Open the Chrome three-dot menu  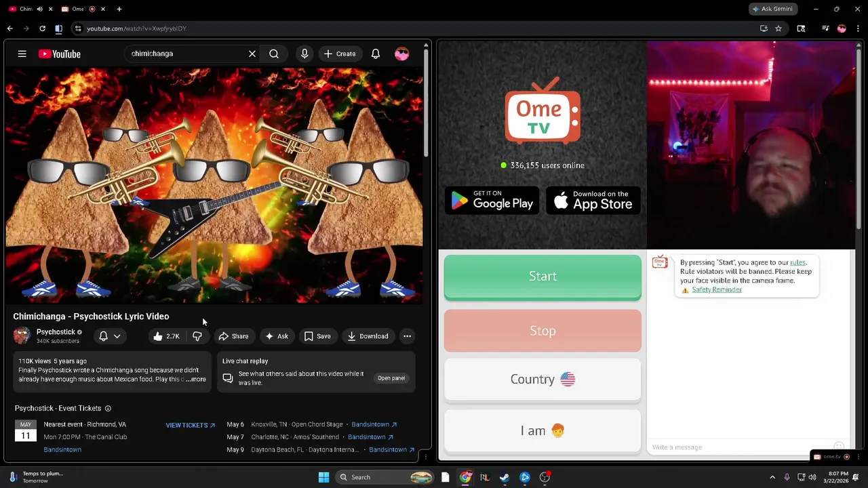pos(858,28)
